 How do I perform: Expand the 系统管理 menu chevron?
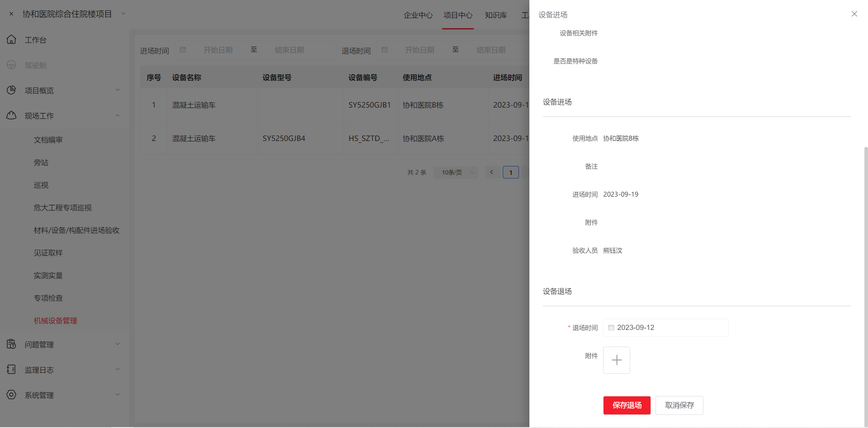coord(118,395)
